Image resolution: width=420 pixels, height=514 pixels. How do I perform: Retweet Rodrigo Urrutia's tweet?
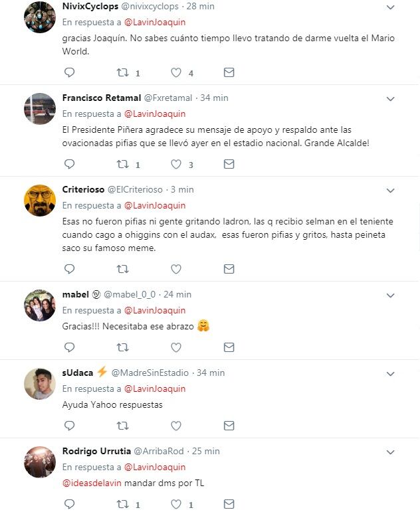[x=123, y=504]
